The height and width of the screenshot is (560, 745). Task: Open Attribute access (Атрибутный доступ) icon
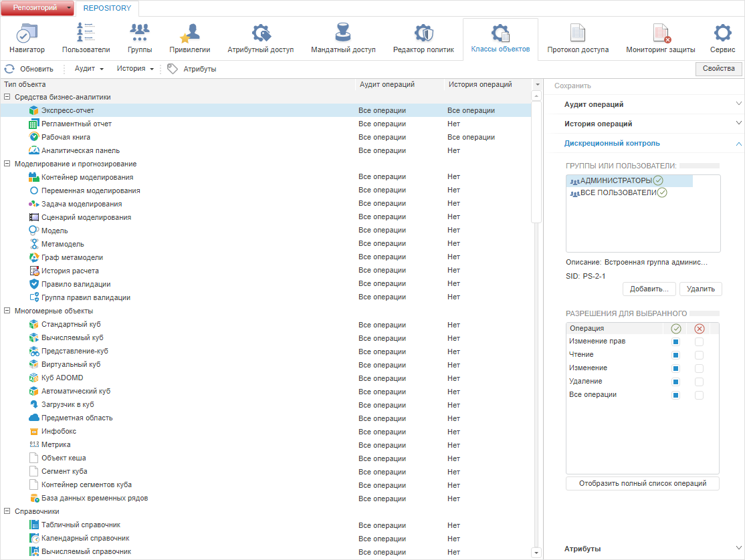coord(260,33)
